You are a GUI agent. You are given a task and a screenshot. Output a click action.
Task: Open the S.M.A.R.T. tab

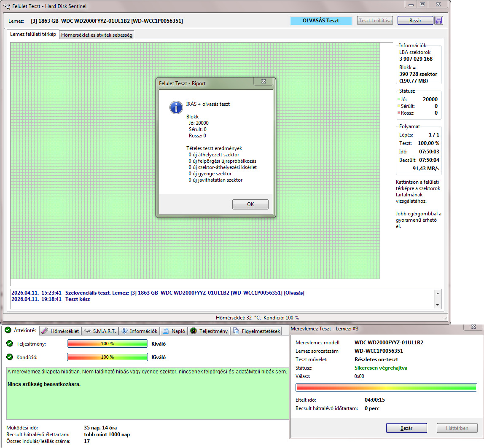99,331
